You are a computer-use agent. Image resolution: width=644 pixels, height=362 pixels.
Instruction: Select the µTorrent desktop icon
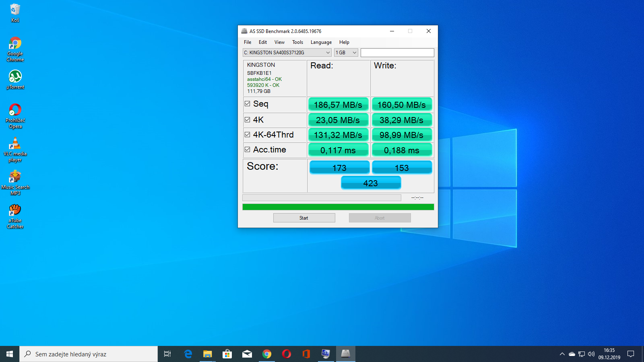coord(15,76)
